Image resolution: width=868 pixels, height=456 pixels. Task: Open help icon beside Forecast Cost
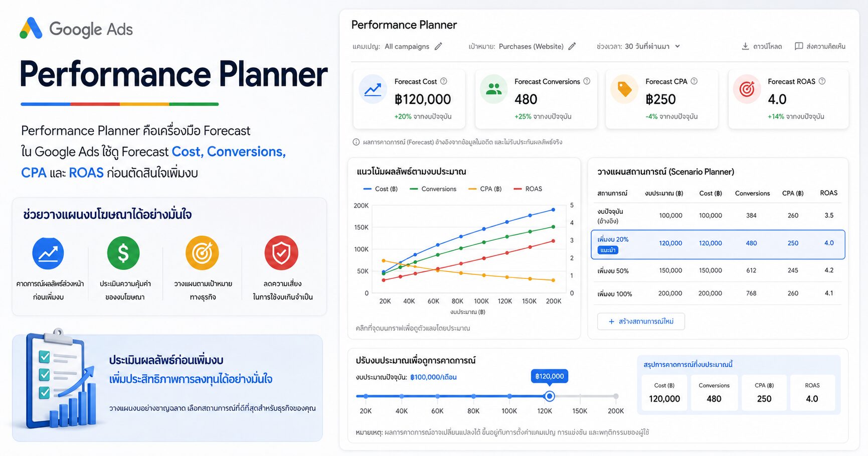pos(444,81)
